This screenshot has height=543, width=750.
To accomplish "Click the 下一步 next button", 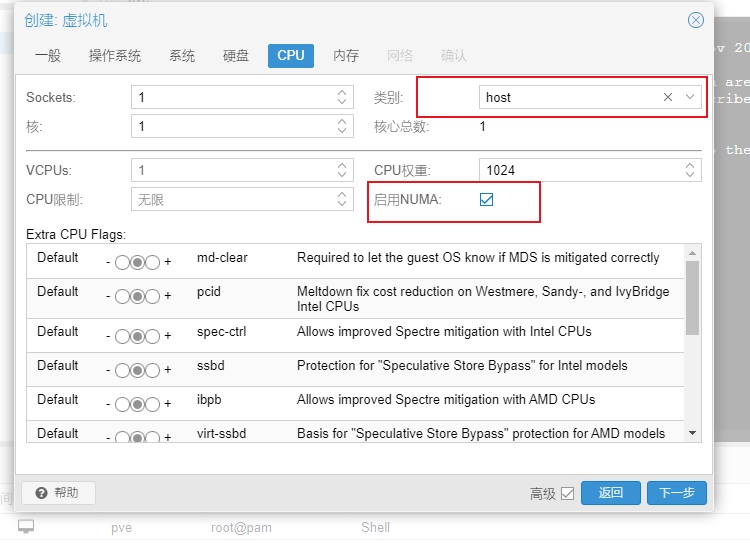I will (677, 493).
